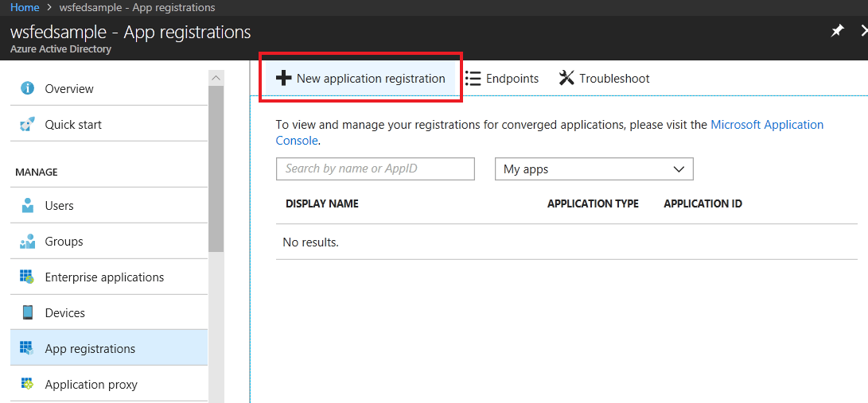Go to Users in the Manage section
The width and height of the screenshot is (868, 403).
tap(109, 206)
